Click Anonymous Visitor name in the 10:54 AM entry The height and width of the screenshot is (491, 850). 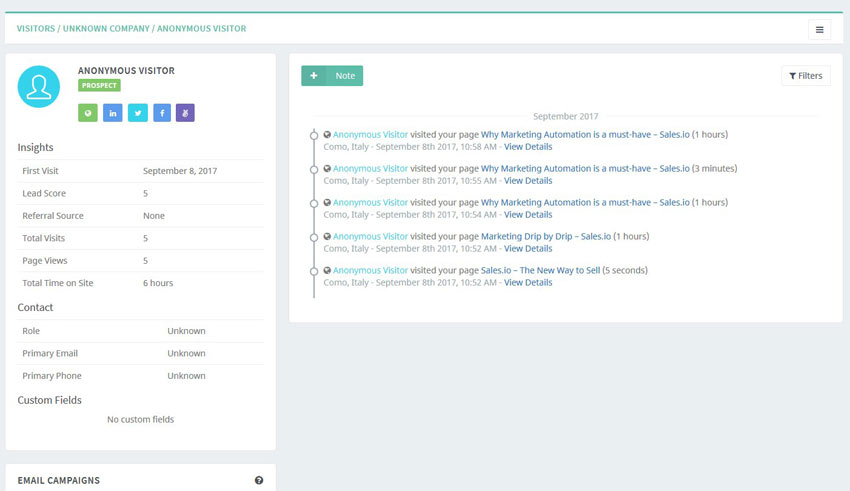pos(370,202)
